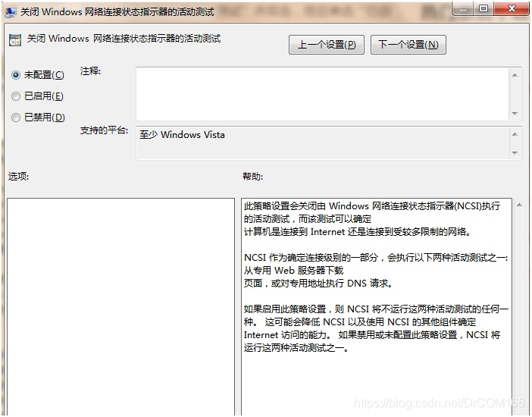Go to previous setting 上一个设置(P)

tap(327, 45)
